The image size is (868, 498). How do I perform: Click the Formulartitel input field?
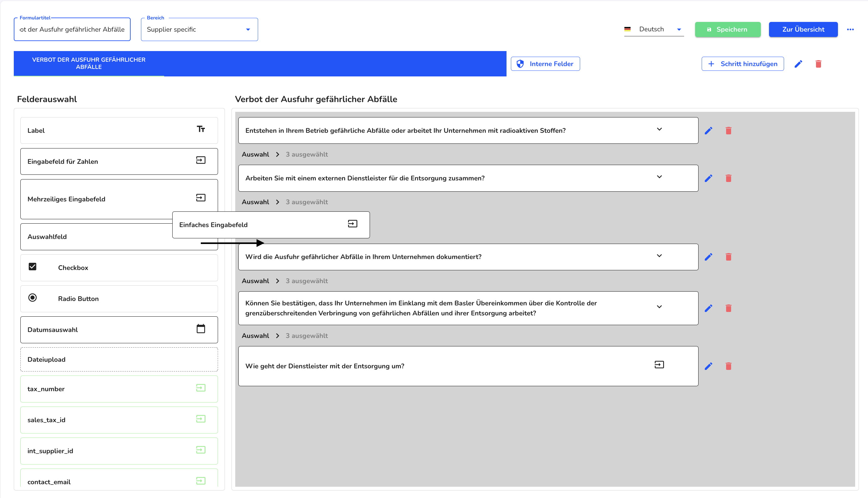(x=72, y=29)
